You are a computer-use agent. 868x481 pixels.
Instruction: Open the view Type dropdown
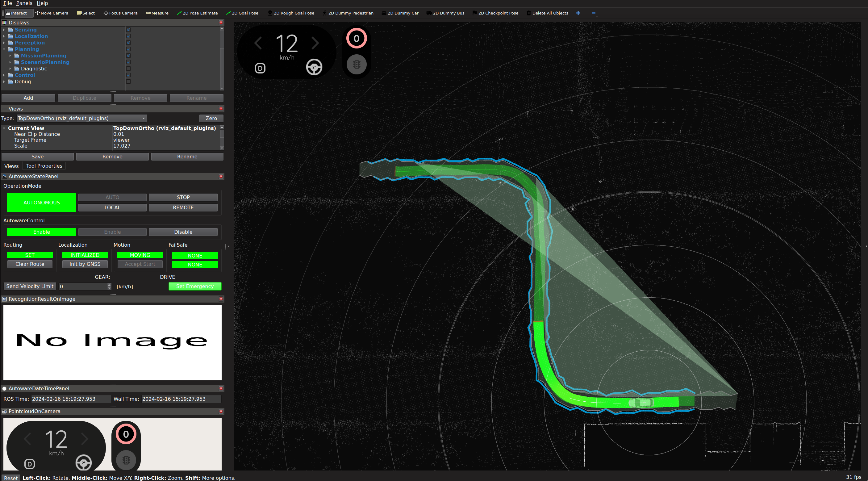[x=81, y=118]
